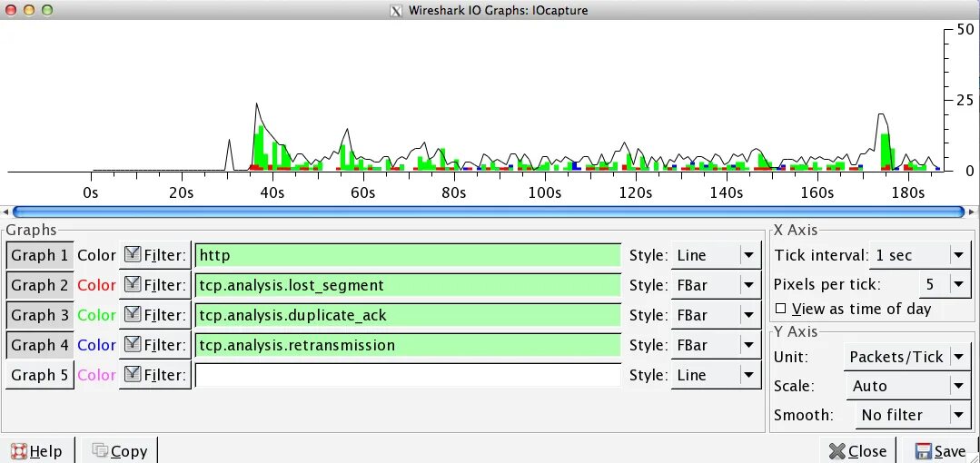Open Filter dialog for Graph 4
This screenshot has width=980, height=463.
(155, 346)
